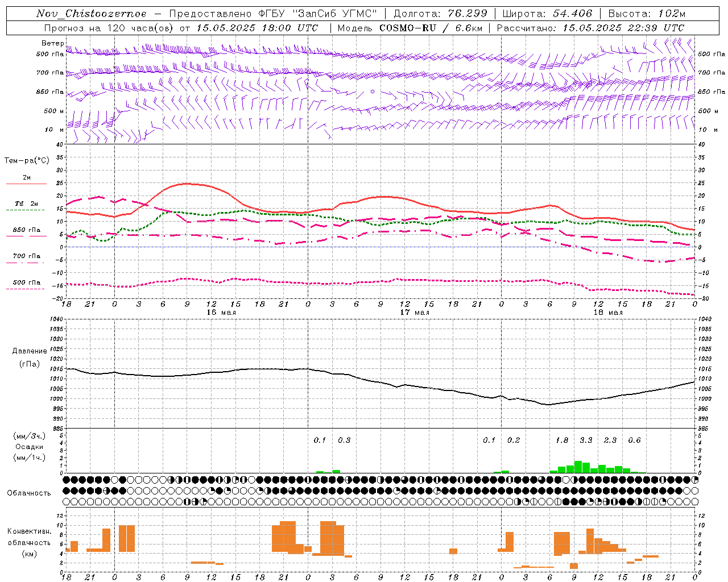Click the "Давление" pressure label

(30, 351)
